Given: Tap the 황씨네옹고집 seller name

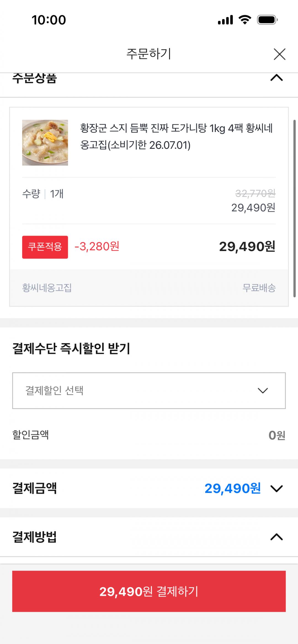Looking at the screenshot, I should (47, 288).
